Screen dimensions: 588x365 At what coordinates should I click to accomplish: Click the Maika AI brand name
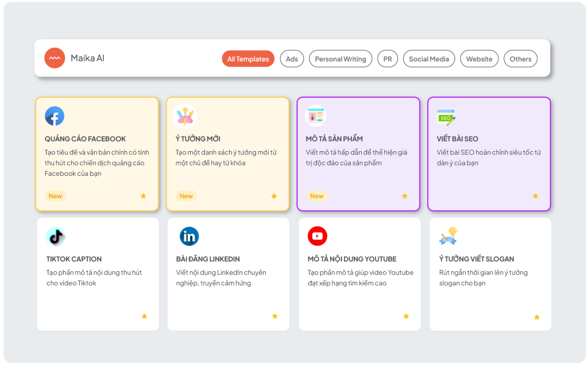[x=87, y=58]
